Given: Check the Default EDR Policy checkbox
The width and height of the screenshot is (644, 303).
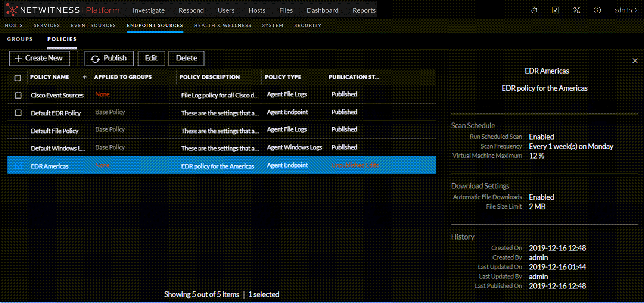Looking at the screenshot, I should [x=18, y=113].
